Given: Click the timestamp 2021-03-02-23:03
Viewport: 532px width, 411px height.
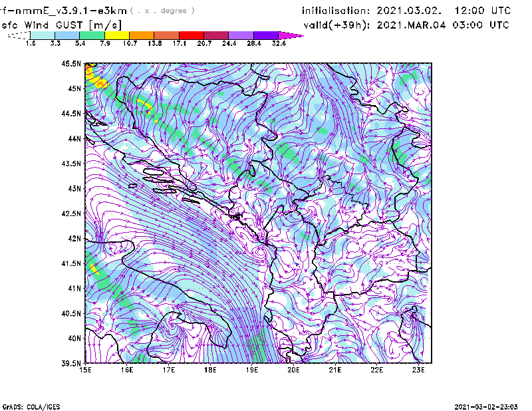Looking at the screenshot, I should (x=486, y=407).
